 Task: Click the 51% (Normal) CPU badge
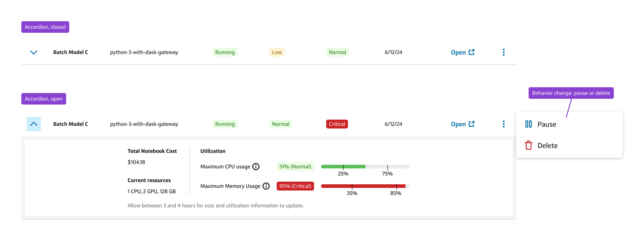295,167
